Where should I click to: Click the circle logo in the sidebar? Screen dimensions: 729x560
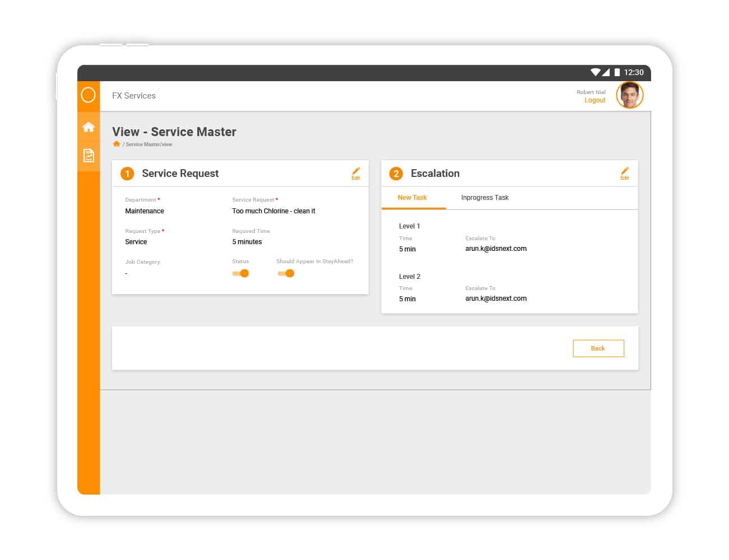click(89, 95)
